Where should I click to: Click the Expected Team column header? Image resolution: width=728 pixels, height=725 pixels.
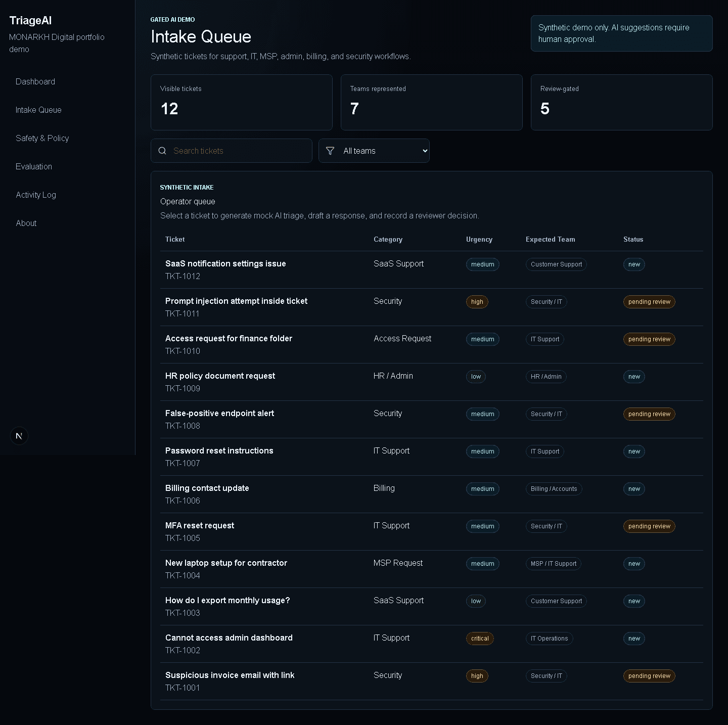point(550,239)
